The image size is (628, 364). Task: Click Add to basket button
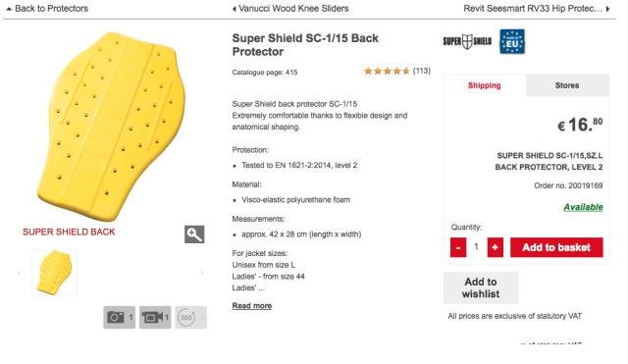(x=556, y=247)
